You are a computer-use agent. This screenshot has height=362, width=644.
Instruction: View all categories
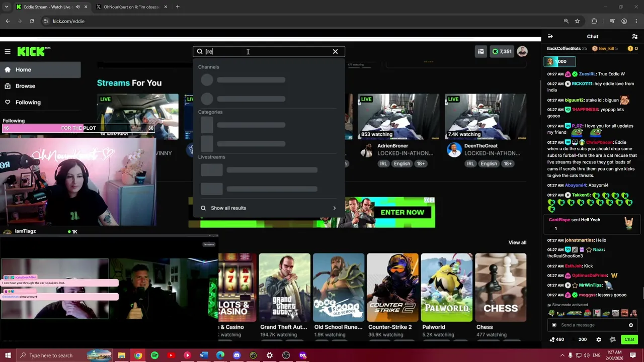click(517, 242)
